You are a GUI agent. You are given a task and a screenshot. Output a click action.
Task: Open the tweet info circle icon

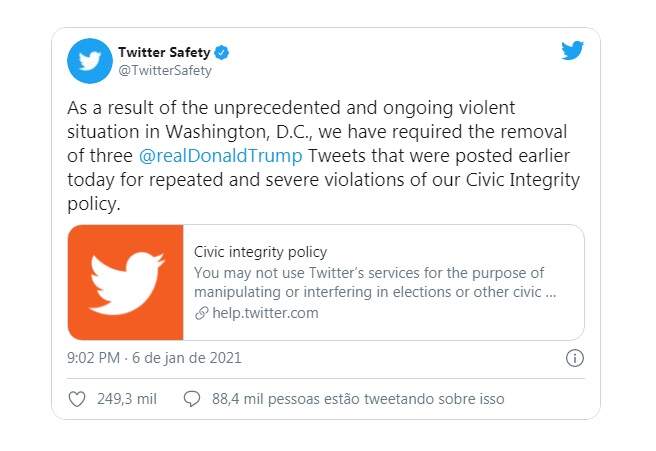575,358
